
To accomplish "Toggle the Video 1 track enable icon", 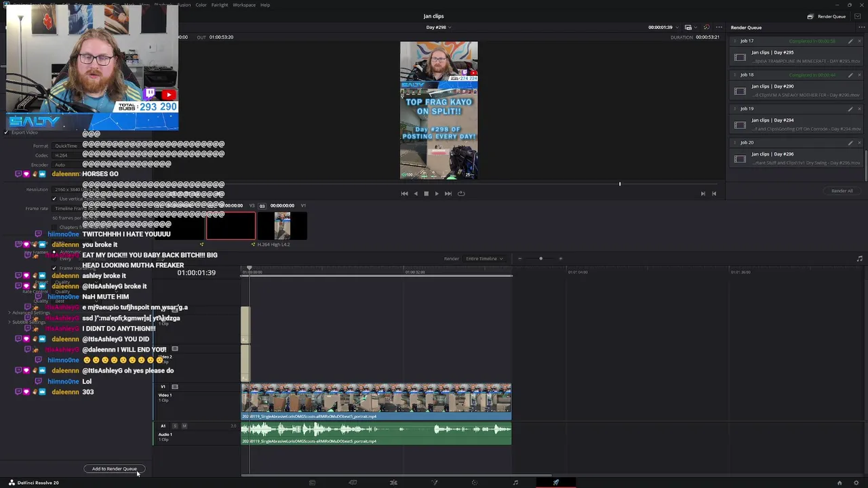I will tap(175, 387).
